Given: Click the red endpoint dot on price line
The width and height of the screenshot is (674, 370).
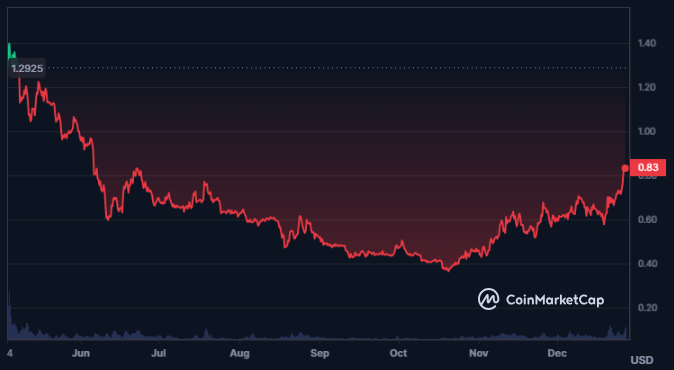Looking at the screenshot, I should [625, 168].
